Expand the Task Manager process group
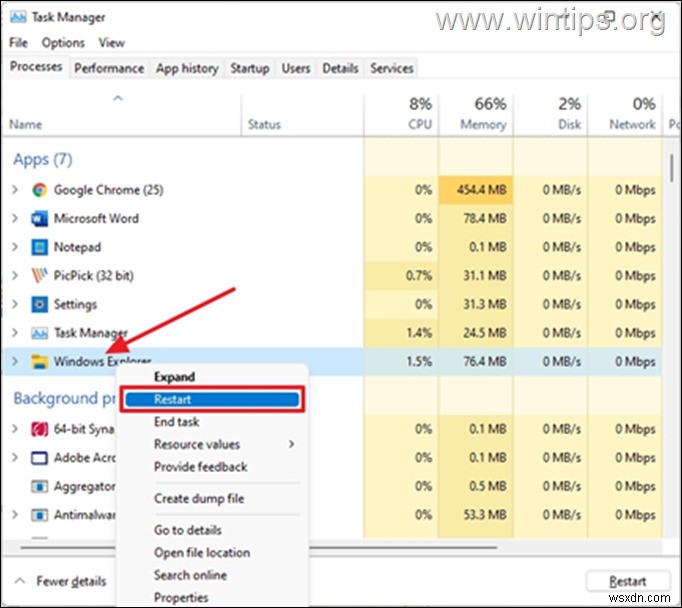The width and height of the screenshot is (682, 608). [15, 333]
